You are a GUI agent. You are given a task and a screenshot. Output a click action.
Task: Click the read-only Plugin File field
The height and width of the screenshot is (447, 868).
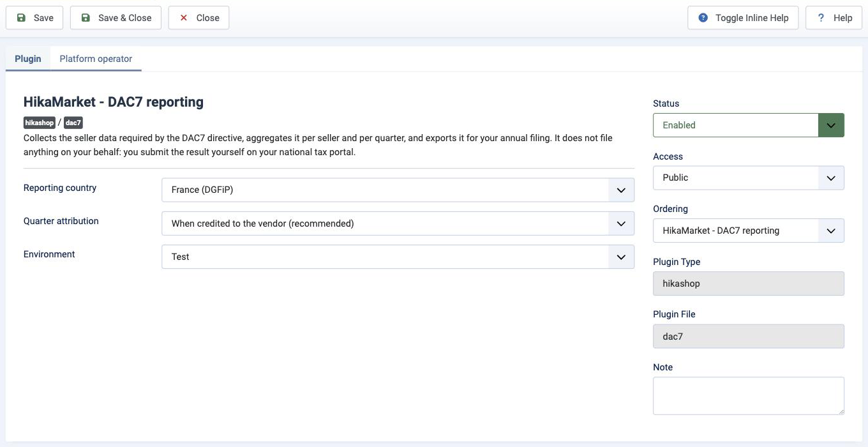748,337
